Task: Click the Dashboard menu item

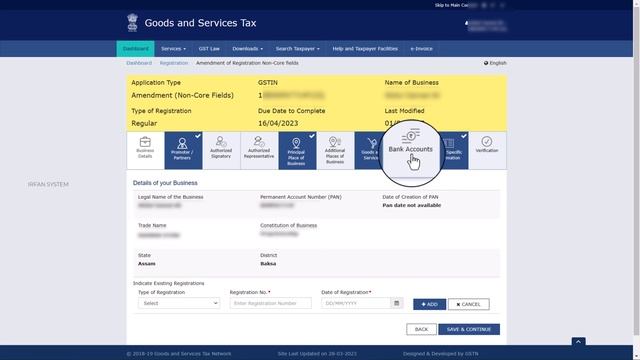Action: coord(136,49)
